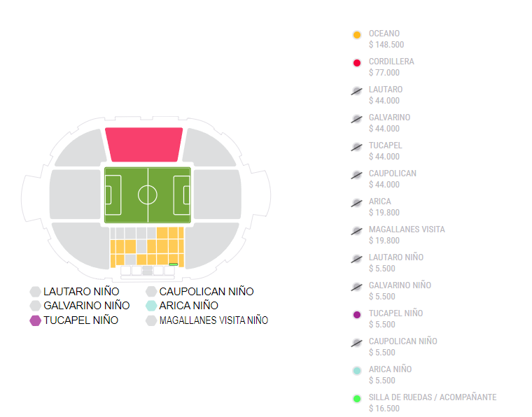
Task: Click the gray CAUPOLICAN NIÑO hexagon below the map
Action: 151,292
